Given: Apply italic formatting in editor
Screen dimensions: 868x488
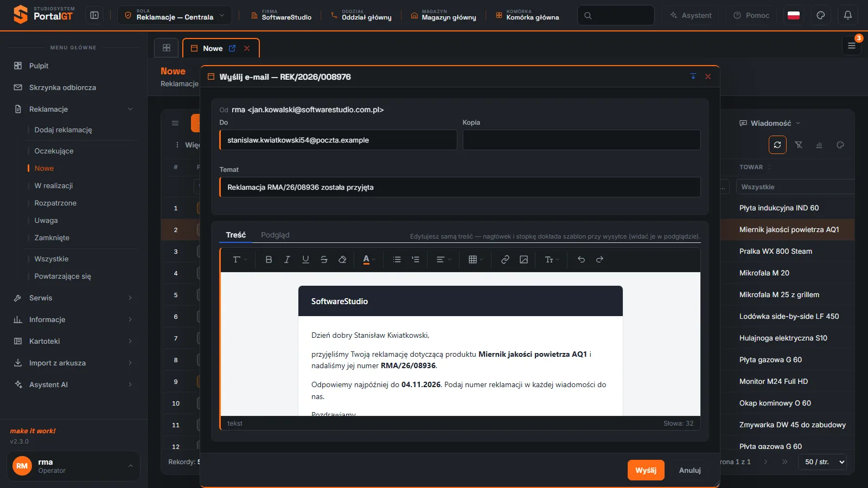Looking at the screenshot, I should [x=287, y=260].
